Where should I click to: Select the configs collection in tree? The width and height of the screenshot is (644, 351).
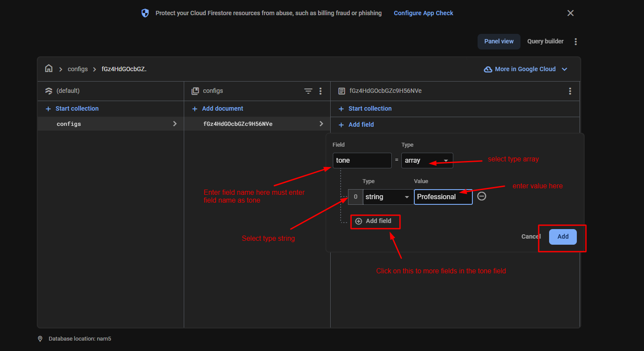(x=69, y=124)
